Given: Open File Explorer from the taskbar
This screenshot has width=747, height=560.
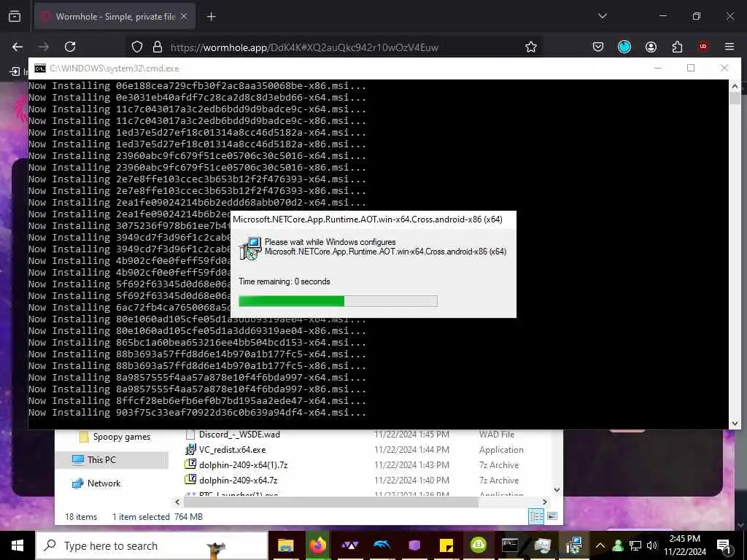Looking at the screenshot, I should 285,545.
